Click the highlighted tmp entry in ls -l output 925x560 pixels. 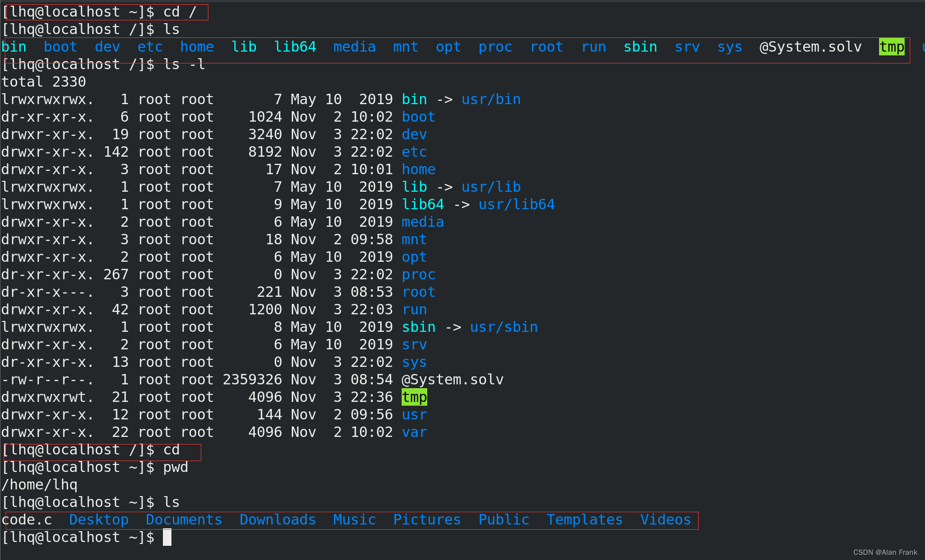pos(414,397)
